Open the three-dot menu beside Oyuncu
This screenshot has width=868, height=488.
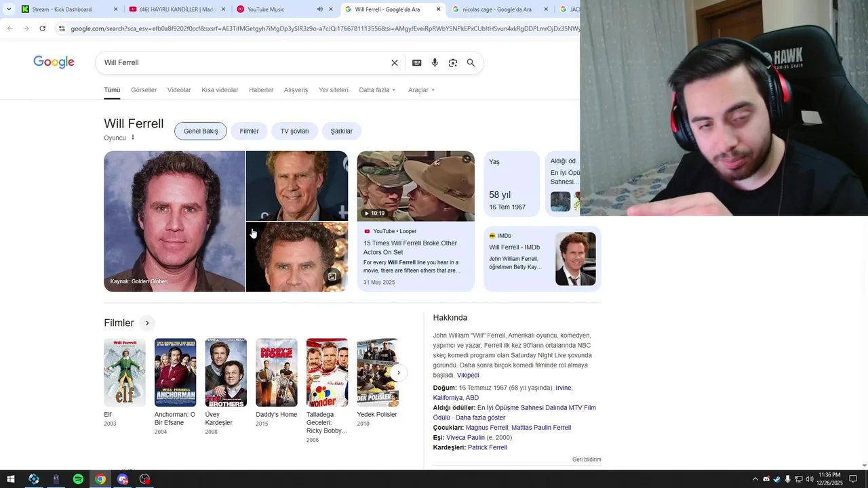[x=133, y=137]
